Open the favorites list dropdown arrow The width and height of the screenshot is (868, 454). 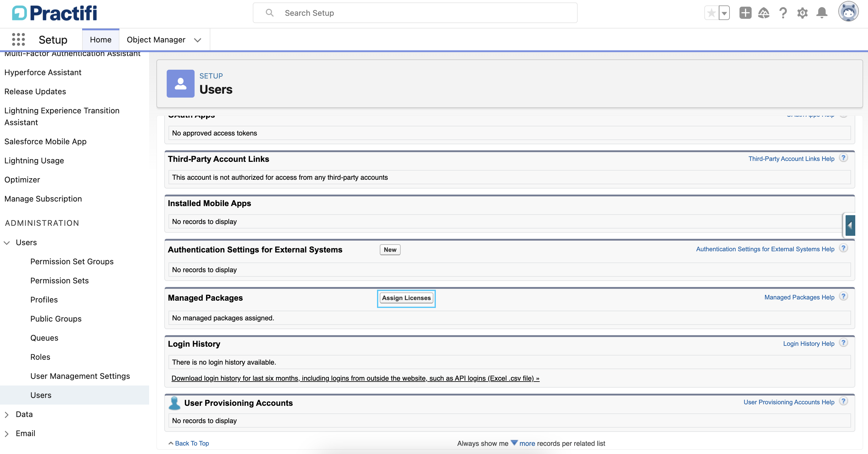tap(724, 13)
